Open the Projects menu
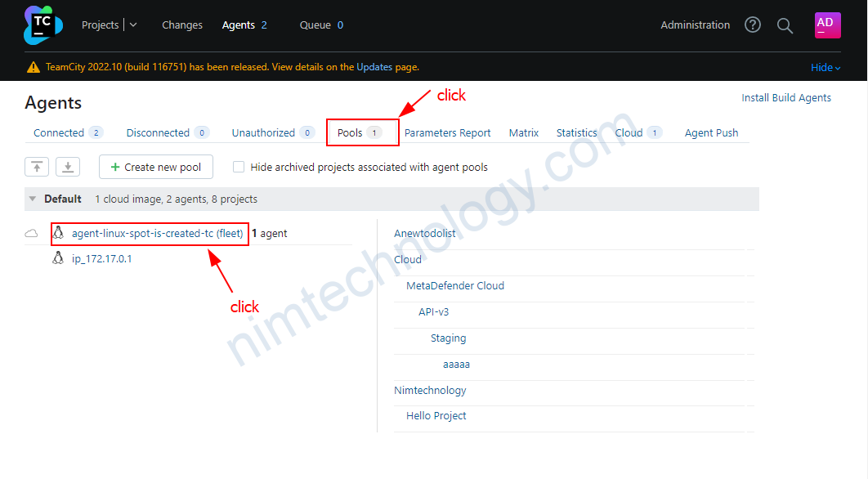Viewport: 868px width, 479px height. pyautogui.click(x=101, y=25)
